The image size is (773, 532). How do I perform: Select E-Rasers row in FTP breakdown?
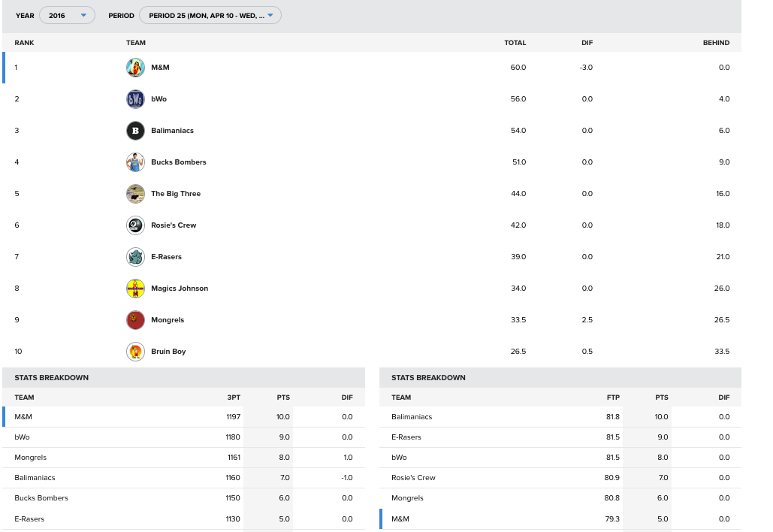tap(560, 437)
